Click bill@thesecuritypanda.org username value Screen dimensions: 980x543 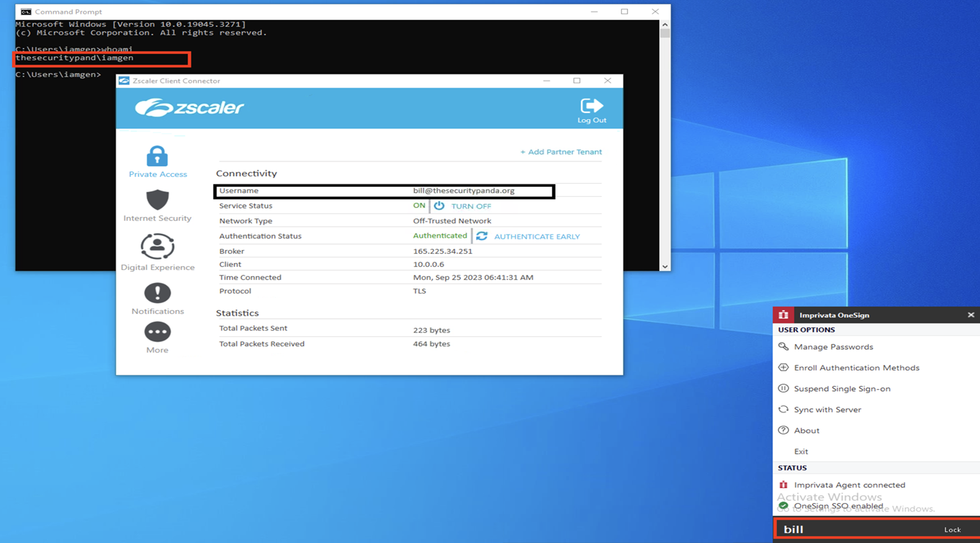coord(464,191)
